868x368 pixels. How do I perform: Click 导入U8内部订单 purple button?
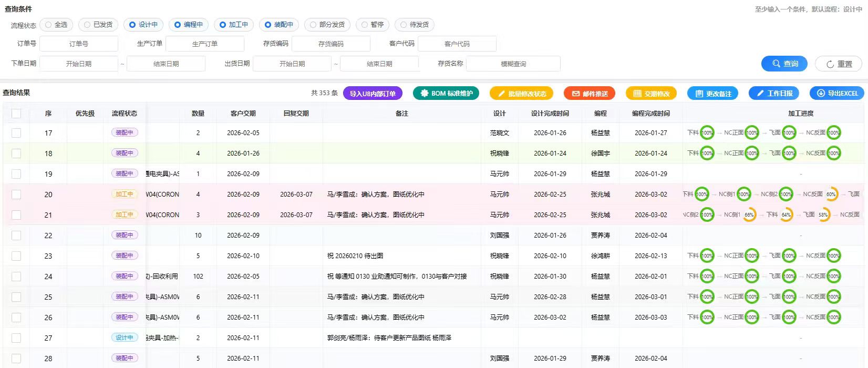pos(373,94)
